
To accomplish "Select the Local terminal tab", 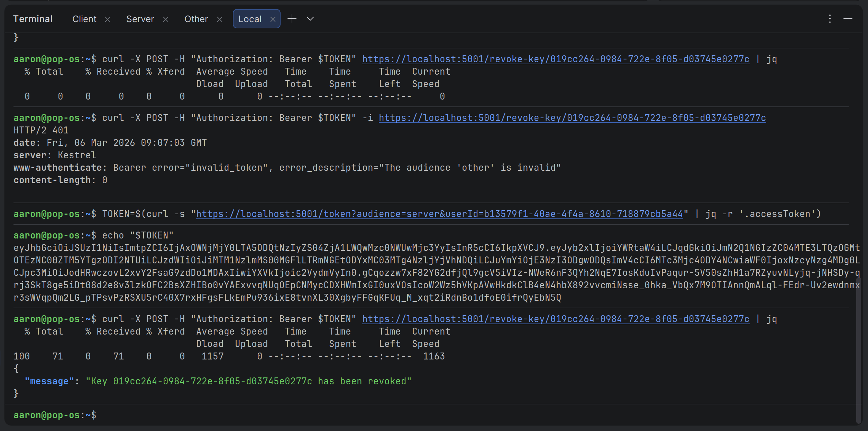I will click(x=250, y=19).
